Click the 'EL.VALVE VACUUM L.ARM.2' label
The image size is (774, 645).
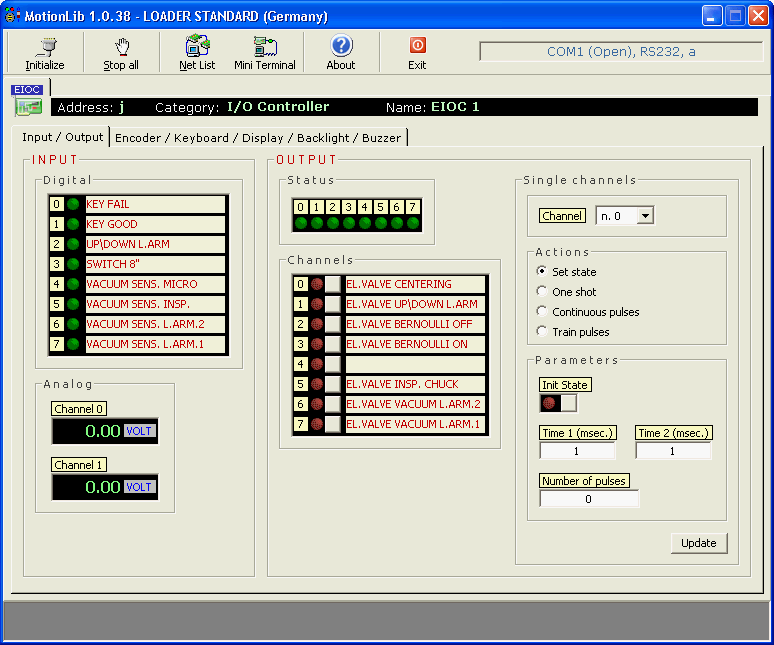[413, 404]
